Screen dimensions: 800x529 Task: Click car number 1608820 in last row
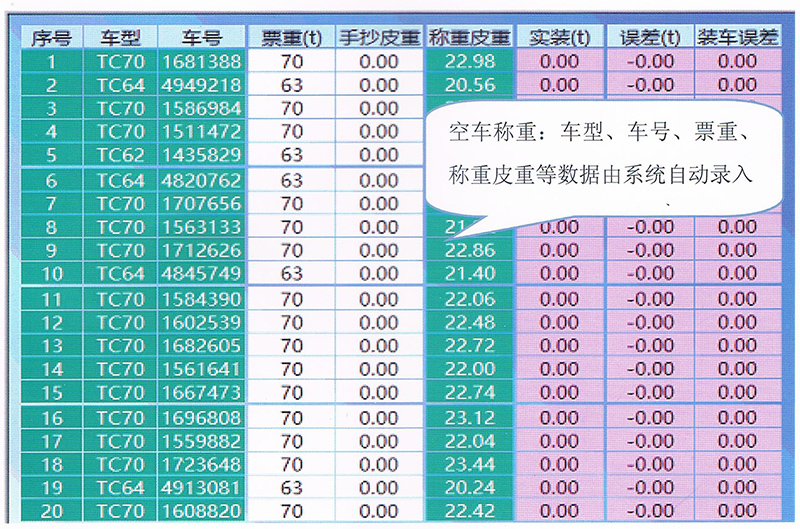pyautogui.click(x=201, y=511)
